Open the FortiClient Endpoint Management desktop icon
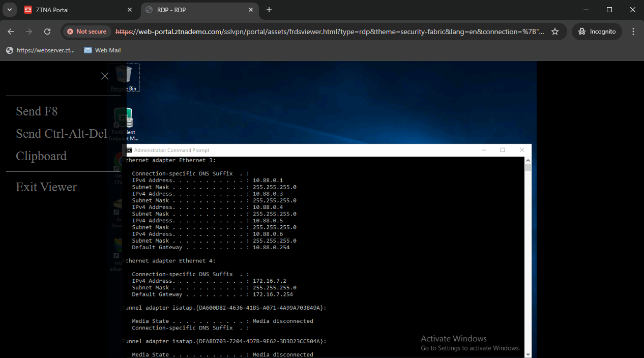 pyautogui.click(x=124, y=123)
